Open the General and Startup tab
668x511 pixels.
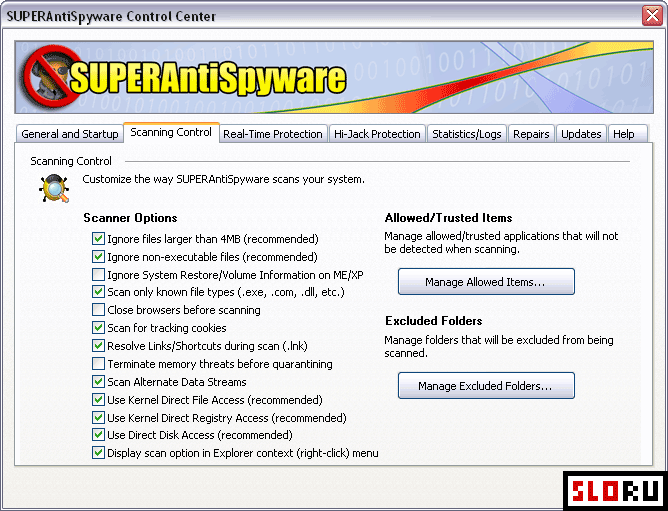[70, 134]
